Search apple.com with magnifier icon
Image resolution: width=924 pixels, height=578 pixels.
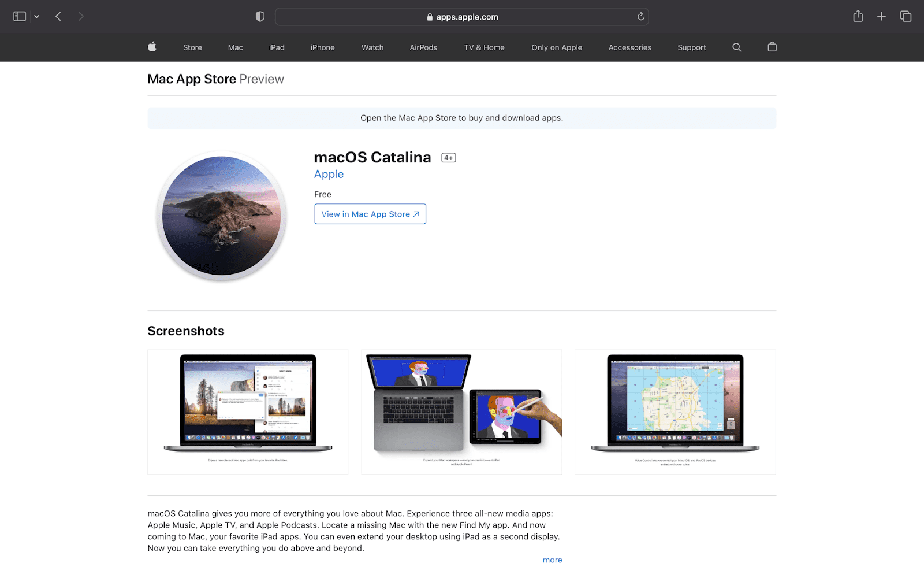(x=736, y=47)
